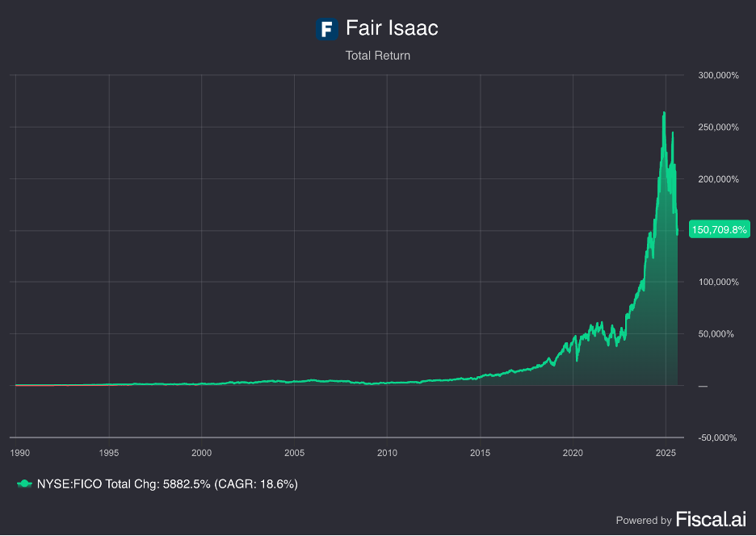Click the 2010 x-axis label

[387, 453]
